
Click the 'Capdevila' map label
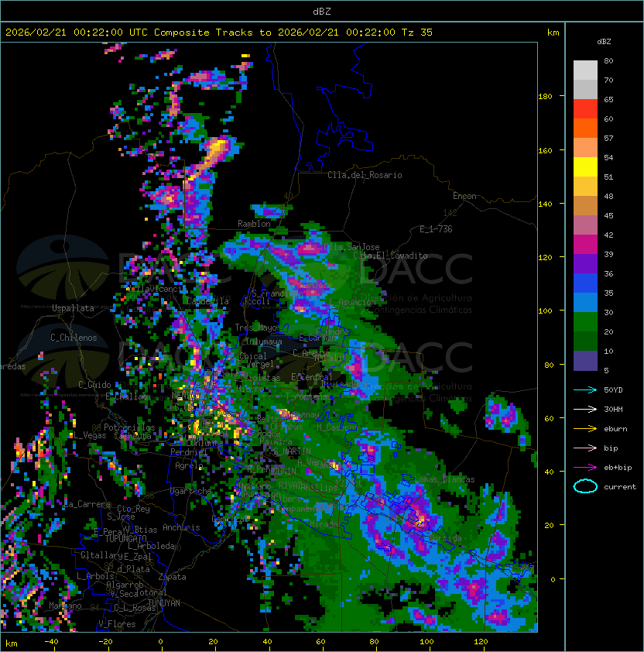point(207,301)
